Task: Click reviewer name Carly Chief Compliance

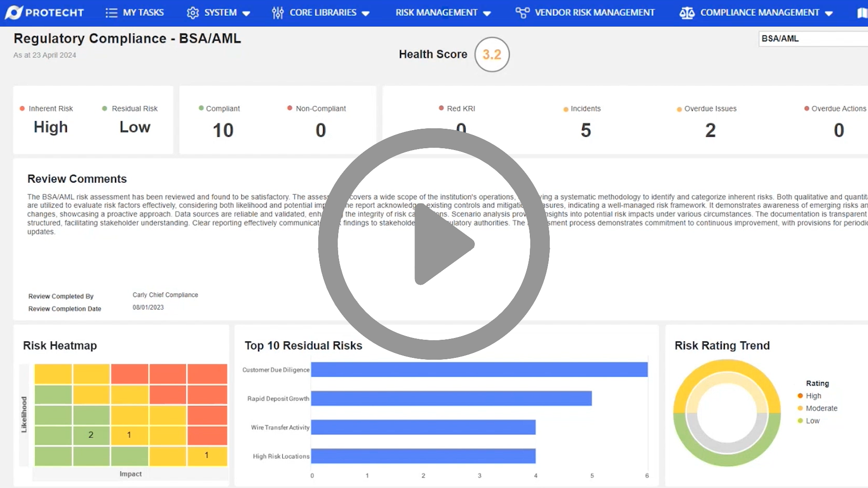Action: [165, 295]
